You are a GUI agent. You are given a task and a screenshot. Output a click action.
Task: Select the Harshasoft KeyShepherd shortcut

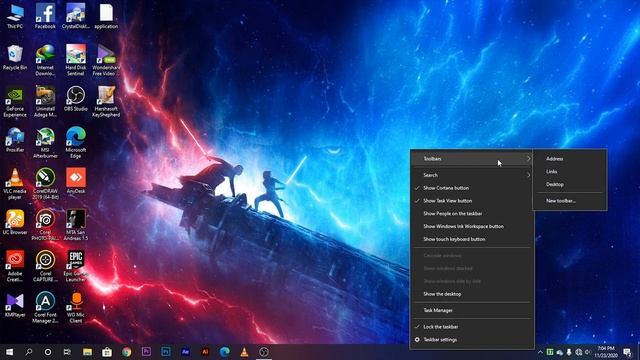click(106, 102)
